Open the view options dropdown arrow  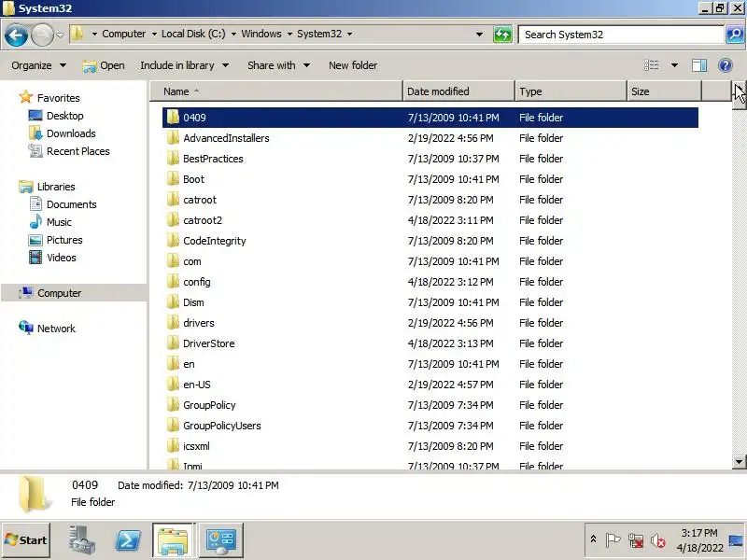click(x=674, y=65)
